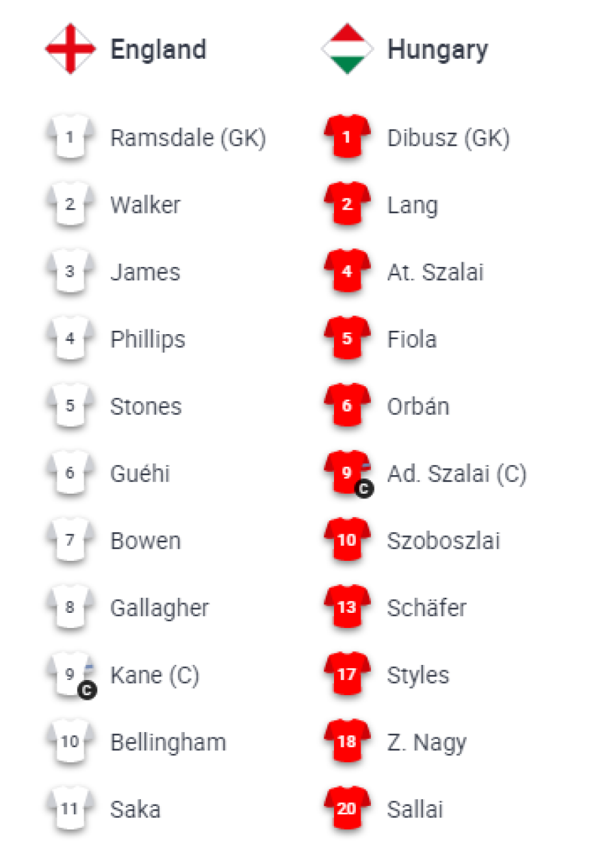Click the England flag icon
Screen dimensions: 616x858
point(70,49)
